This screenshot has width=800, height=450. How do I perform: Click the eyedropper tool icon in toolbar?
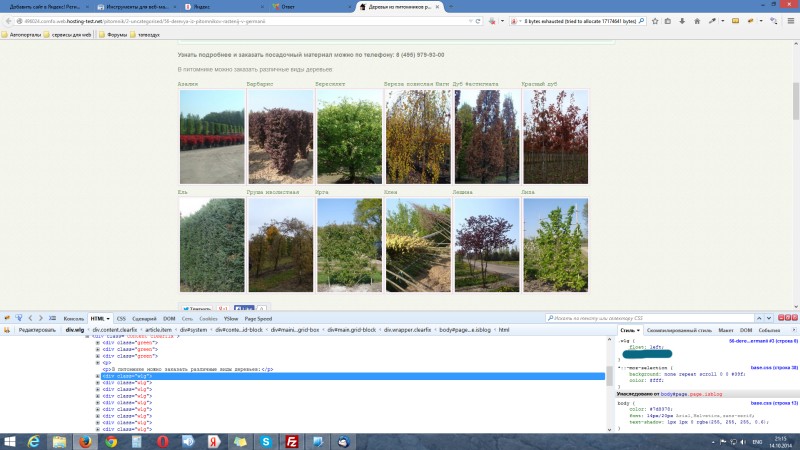[712, 21]
